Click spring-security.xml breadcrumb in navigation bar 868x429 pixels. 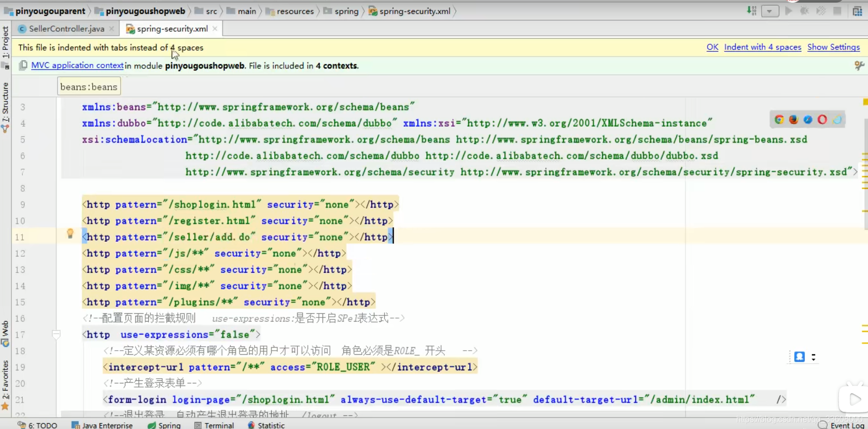410,11
